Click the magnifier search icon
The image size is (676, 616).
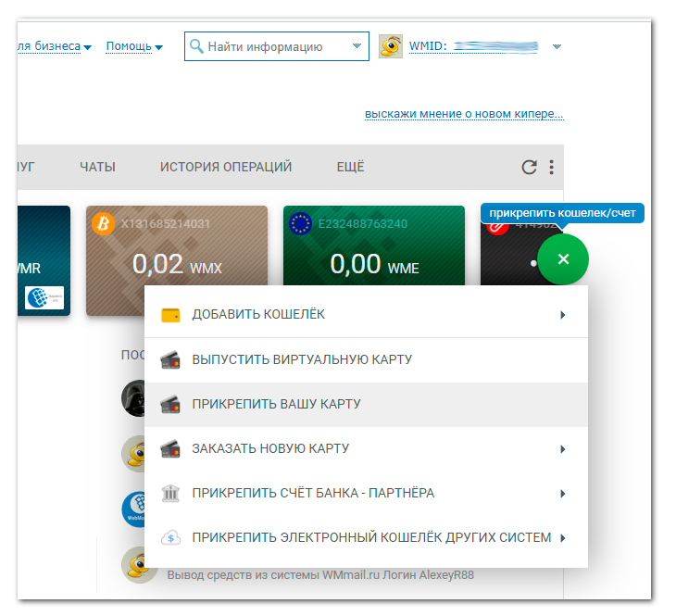click(196, 45)
